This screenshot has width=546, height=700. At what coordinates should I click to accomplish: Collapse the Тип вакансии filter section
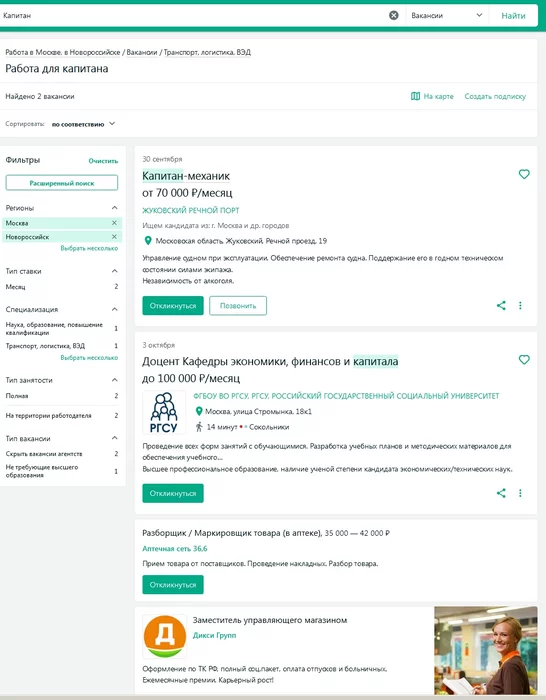[114, 438]
